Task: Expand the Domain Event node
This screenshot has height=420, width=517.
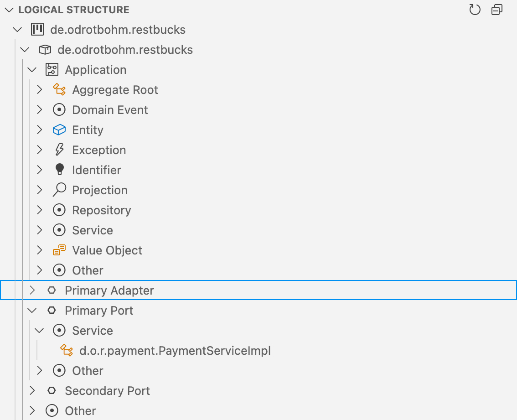Action: point(40,110)
